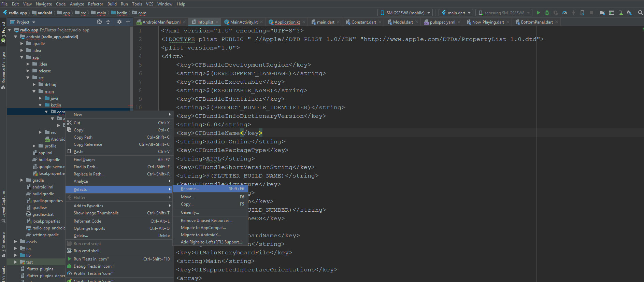Expand the debug folder node
This screenshot has height=282, width=644.
tap(34, 85)
